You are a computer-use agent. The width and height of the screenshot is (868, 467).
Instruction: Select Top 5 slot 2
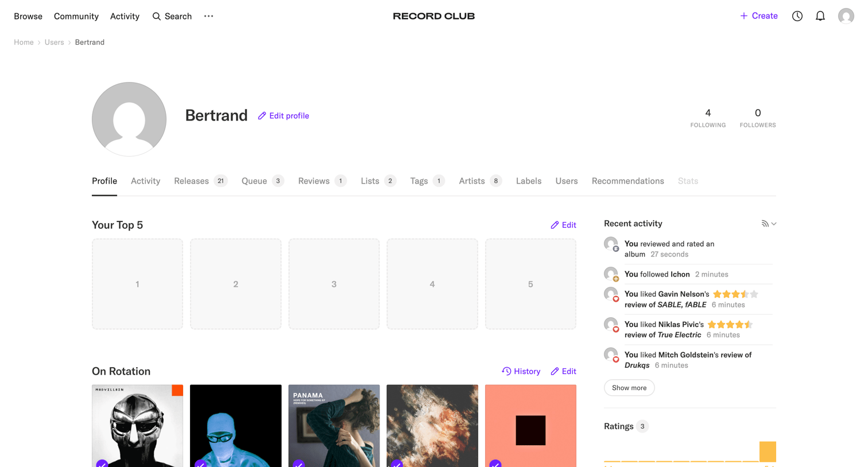pos(235,284)
